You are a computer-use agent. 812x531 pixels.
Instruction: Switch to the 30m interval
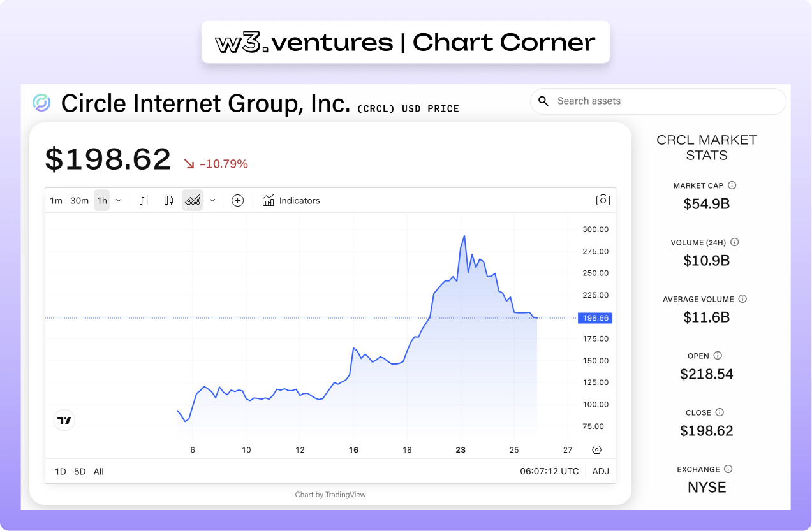click(x=79, y=200)
